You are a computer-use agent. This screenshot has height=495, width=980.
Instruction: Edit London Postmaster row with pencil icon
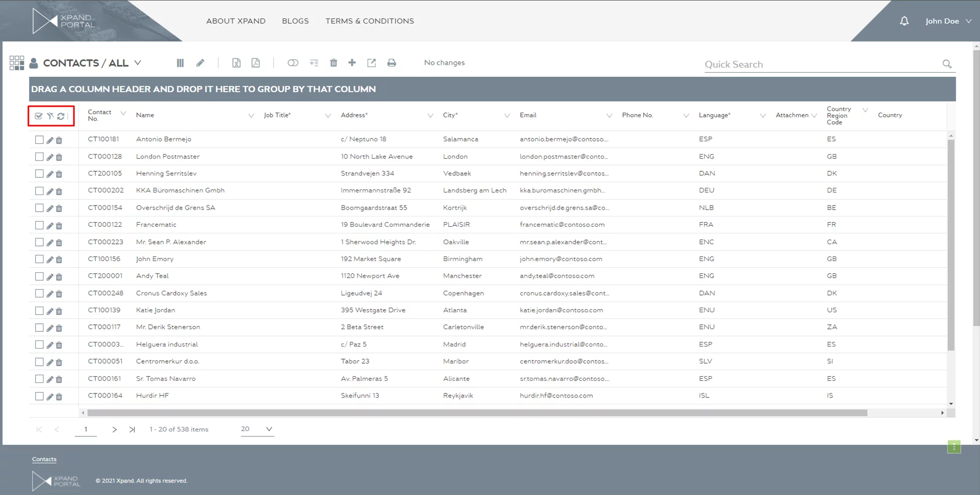click(49, 158)
